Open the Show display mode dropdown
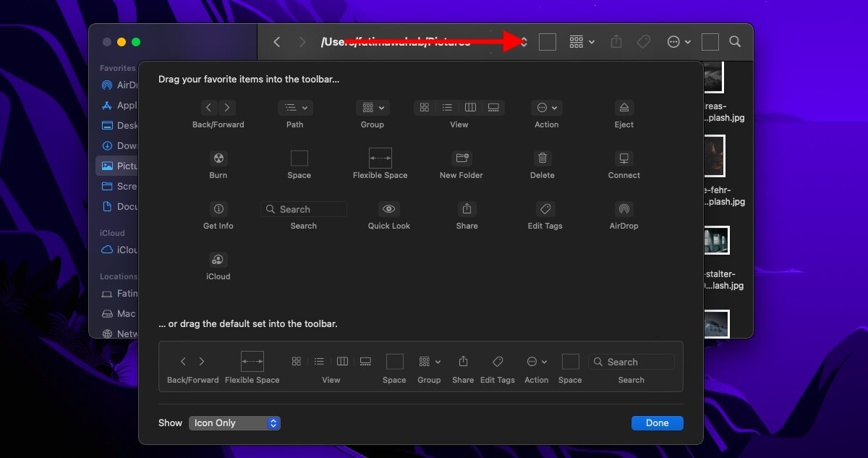Viewport: 868px width, 458px height. click(x=234, y=423)
